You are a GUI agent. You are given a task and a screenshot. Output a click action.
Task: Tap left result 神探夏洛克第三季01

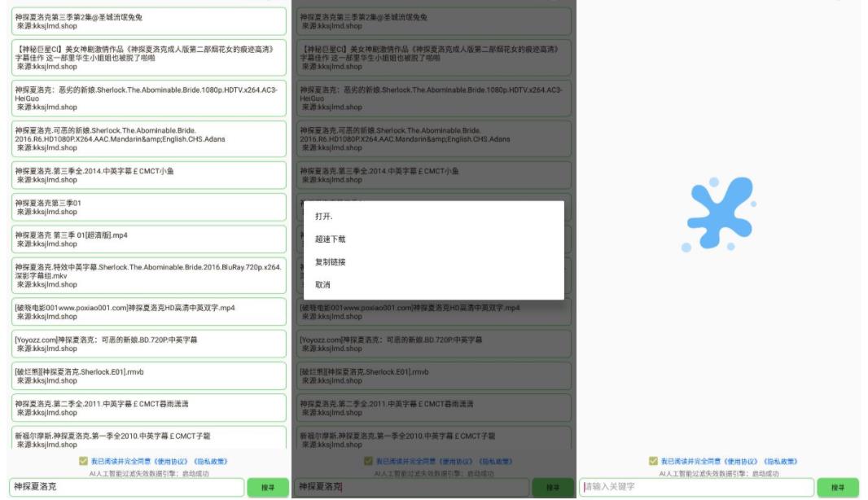coord(148,207)
